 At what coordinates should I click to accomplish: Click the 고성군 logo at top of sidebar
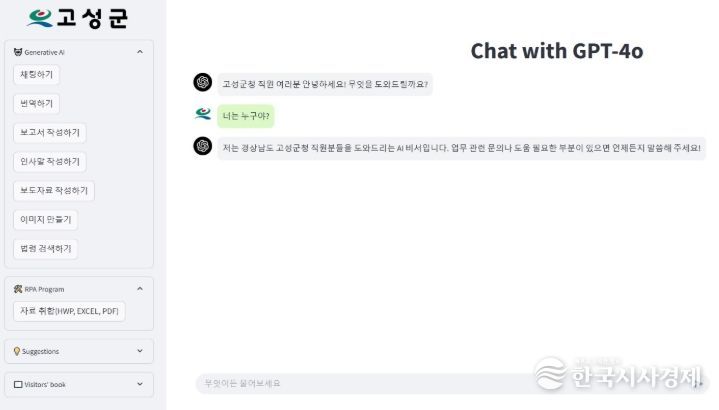pyautogui.click(x=78, y=19)
